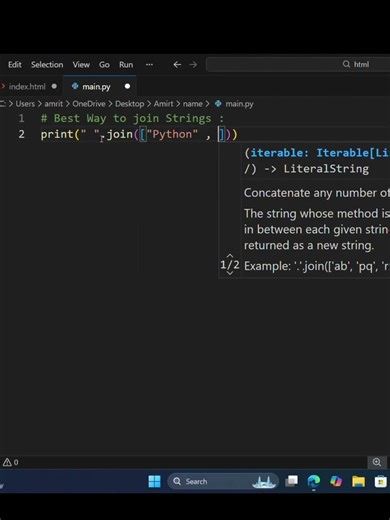This screenshot has height=520, width=390.
Task: Select OneDrive in the breadcrumb path
Action: [89, 104]
